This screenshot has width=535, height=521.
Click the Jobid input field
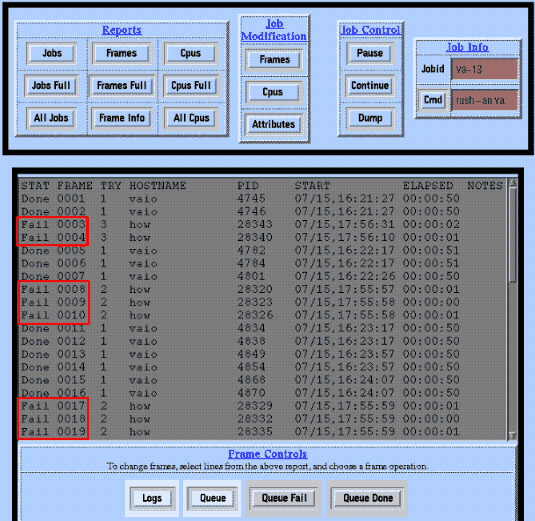coord(485,69)
